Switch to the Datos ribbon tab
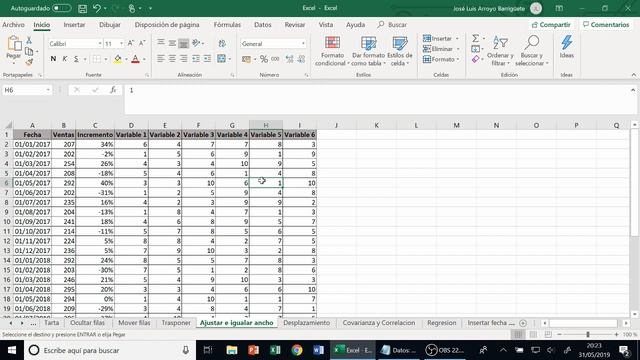Image resolution: width=640 pixels, height=360 pixels. [x=262, y=25]
